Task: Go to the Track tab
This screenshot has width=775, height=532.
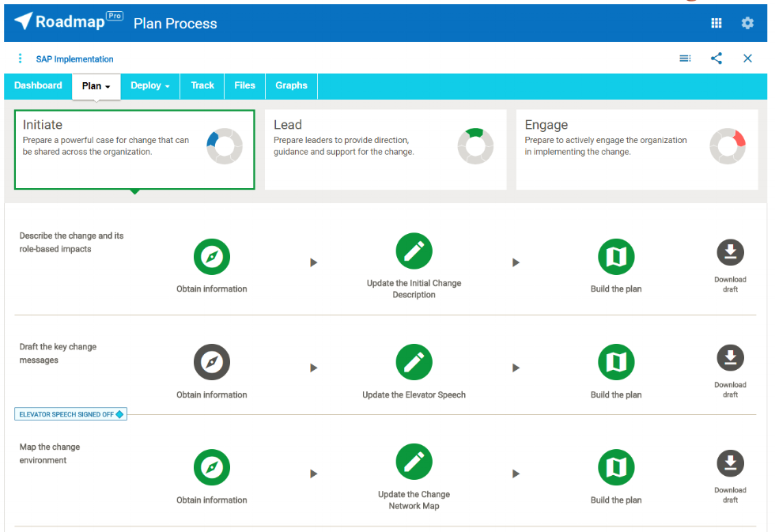Action: click(202, 86)
